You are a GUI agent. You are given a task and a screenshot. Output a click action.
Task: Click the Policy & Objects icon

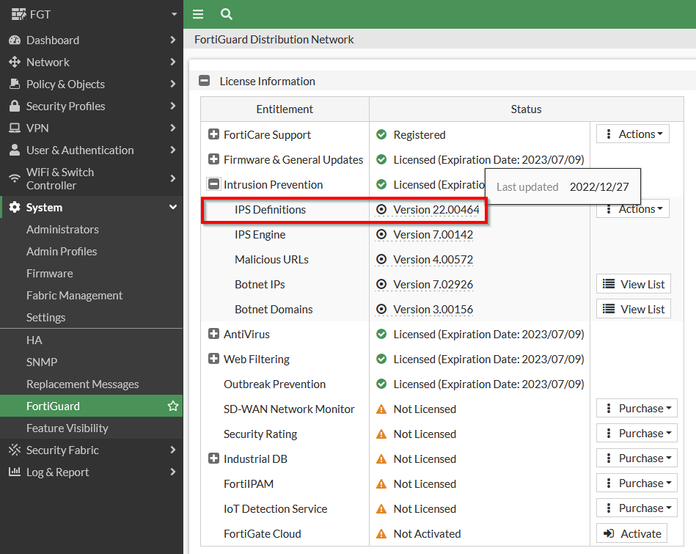tap(15, 84)
